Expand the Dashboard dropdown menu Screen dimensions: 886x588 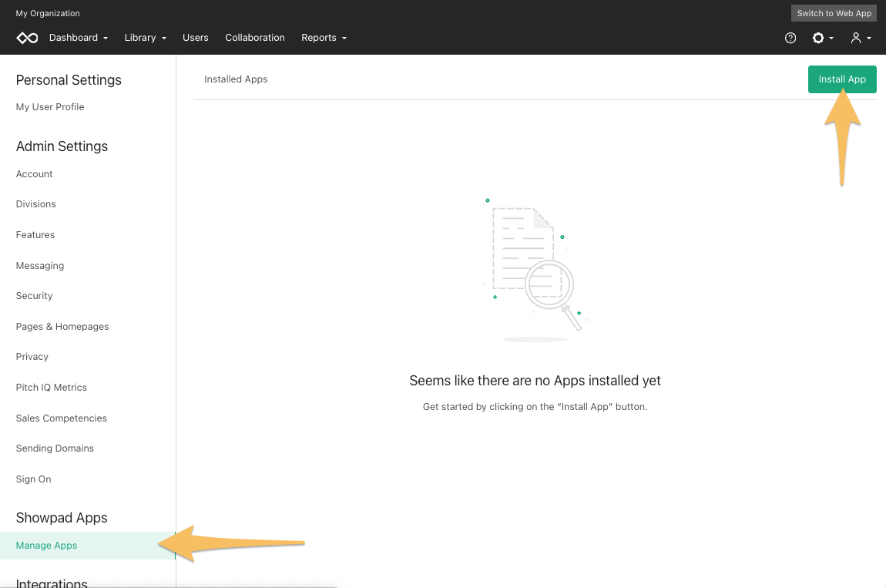79,38
